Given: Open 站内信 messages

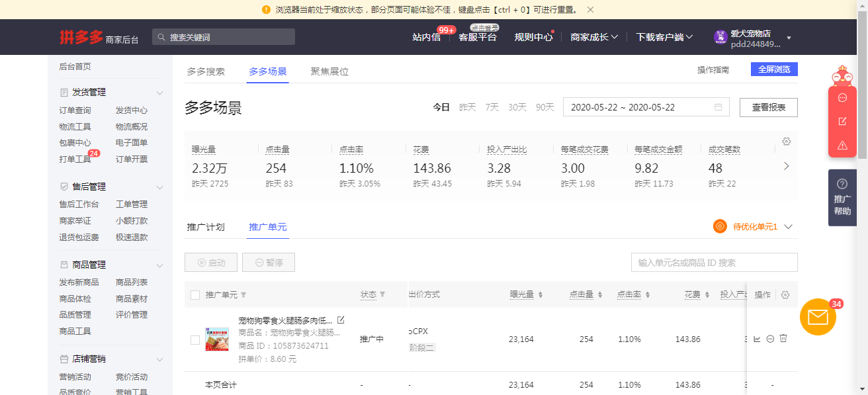Looking at the screenshot, I should point(427,37).
